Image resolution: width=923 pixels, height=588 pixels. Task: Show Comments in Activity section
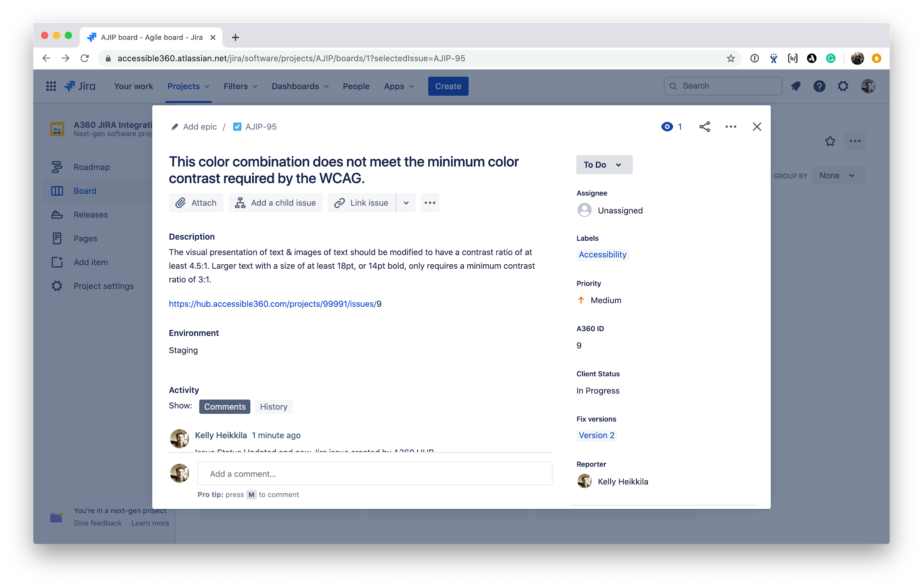(x=224, y=407)
